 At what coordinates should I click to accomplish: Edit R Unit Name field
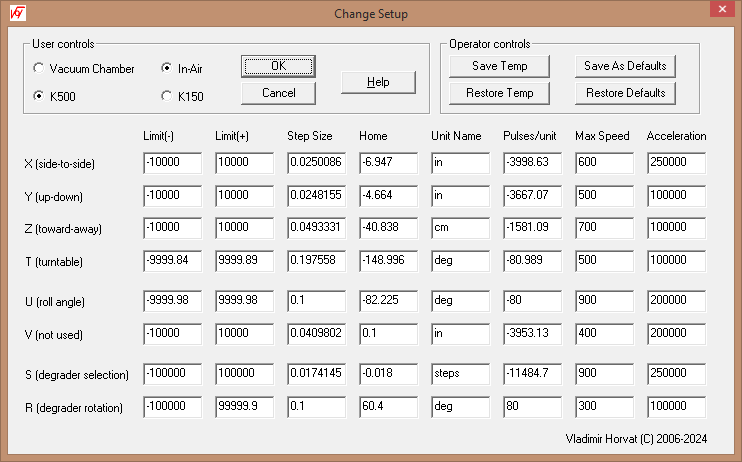click(460, 407)
